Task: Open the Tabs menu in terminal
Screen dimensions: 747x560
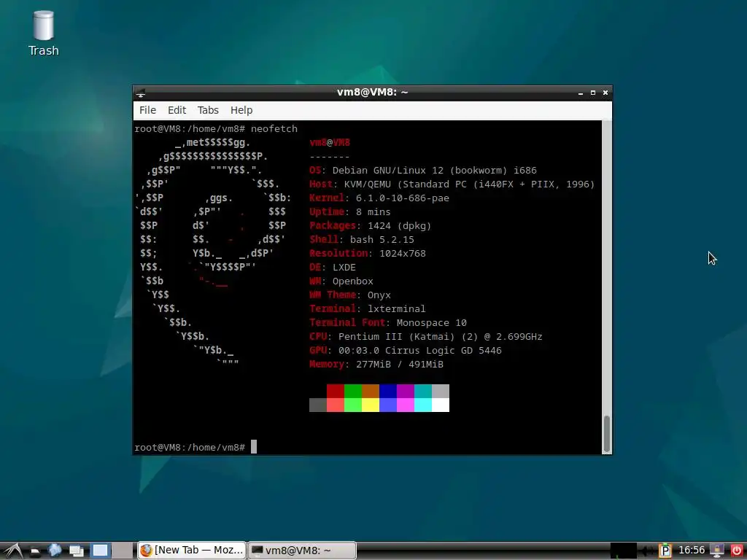Action: (208, 110)
